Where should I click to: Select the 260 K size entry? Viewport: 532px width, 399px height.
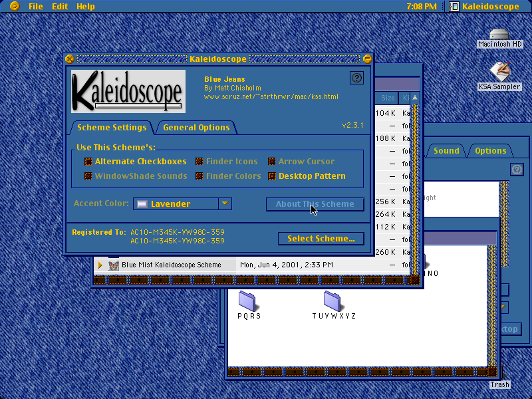386,252
